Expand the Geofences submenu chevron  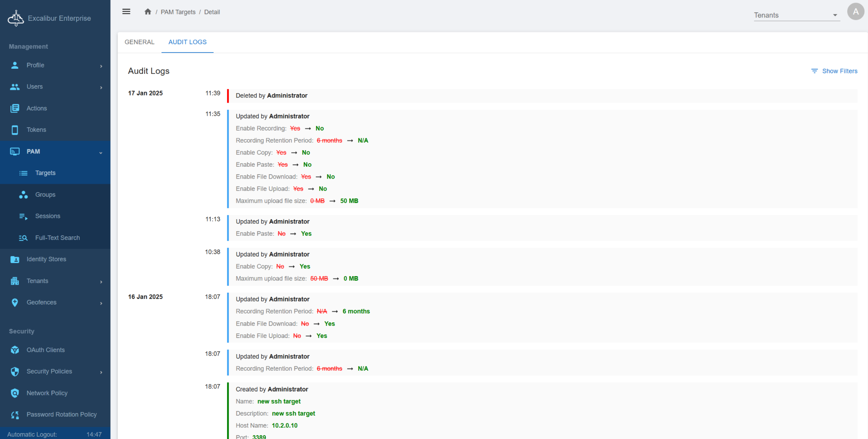click(x=101, y=303)
